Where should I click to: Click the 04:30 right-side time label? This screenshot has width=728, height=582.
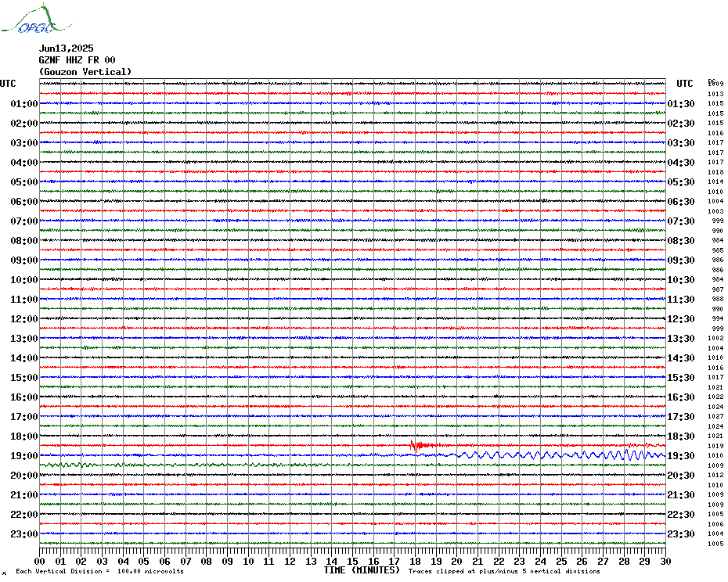[x=681, y=163]
